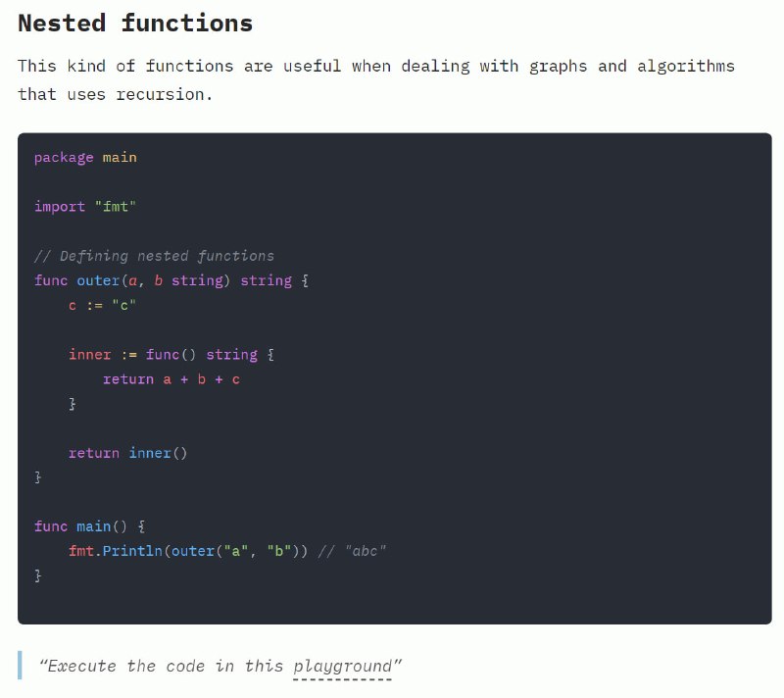The image size is (784, 698).
Task: Click the import "fmt" line
Action: tap(85, 207)
